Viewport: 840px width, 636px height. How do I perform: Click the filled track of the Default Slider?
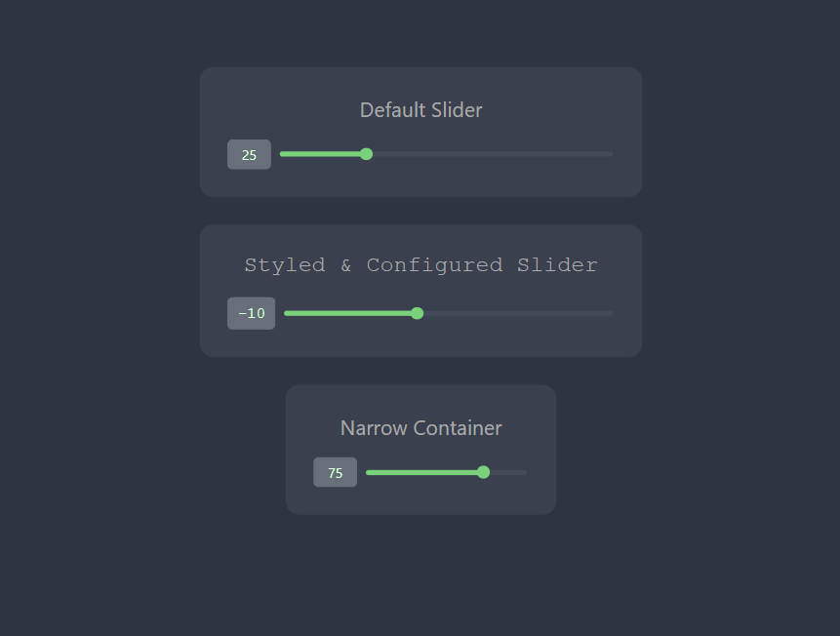pos(322,154)
